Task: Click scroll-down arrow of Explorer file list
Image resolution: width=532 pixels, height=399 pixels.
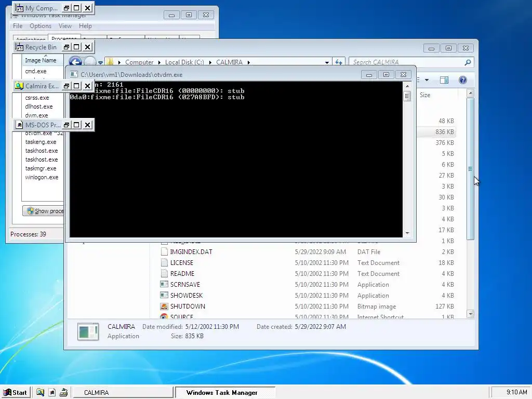Action: (x=470, y=314)
